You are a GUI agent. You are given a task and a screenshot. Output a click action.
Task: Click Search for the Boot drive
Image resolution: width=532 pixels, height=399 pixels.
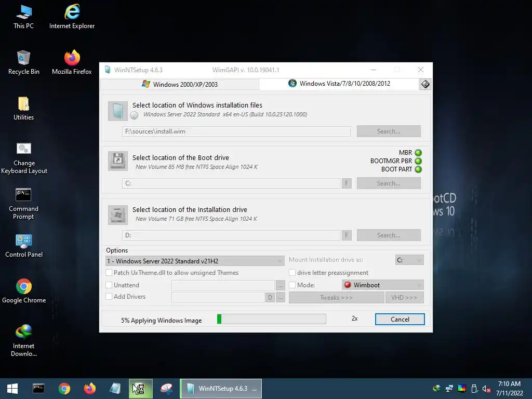pos(389,183)
